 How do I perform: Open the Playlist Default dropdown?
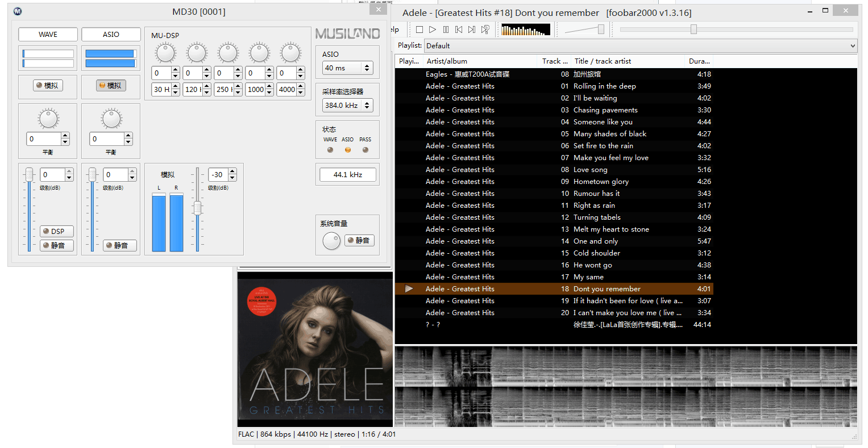(x=640, y=46)
